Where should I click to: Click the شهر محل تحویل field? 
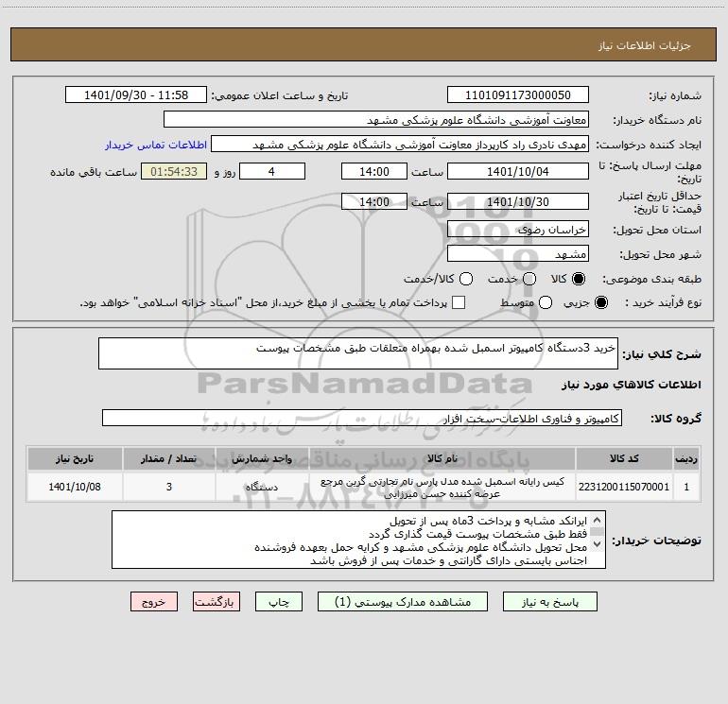point(518,254)
